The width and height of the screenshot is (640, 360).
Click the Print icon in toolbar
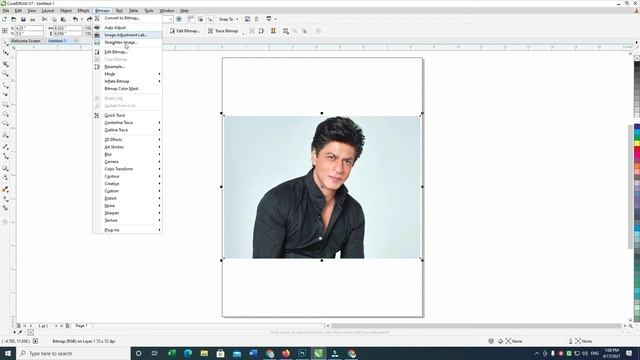click(33, 19)
